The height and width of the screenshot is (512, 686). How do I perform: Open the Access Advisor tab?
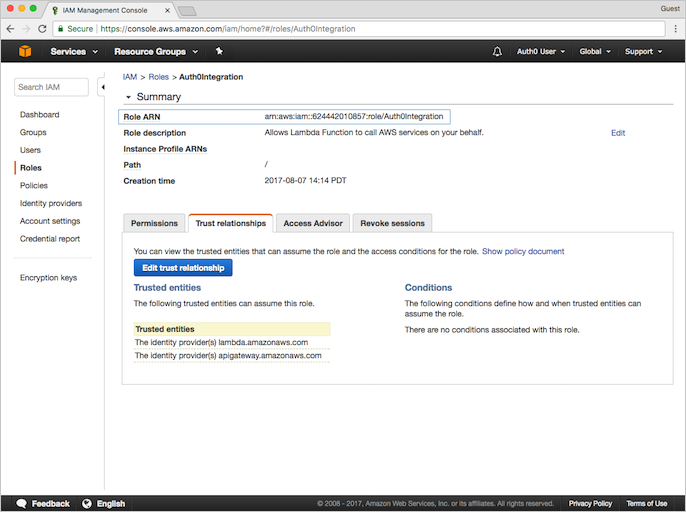point(313,223)
